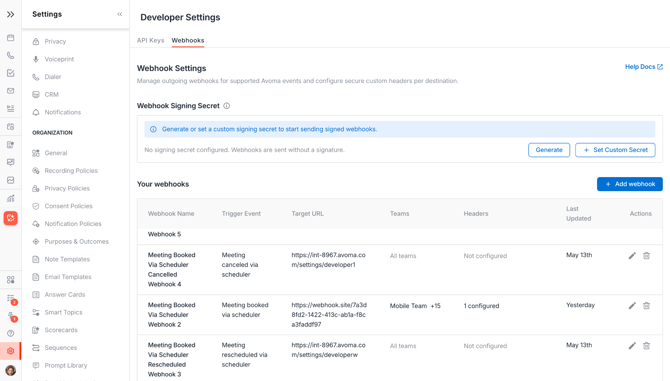Edit the Rescheduled Webhook 3 row
The width and height of the screenshot is (670, 381).
click(632, 346)
